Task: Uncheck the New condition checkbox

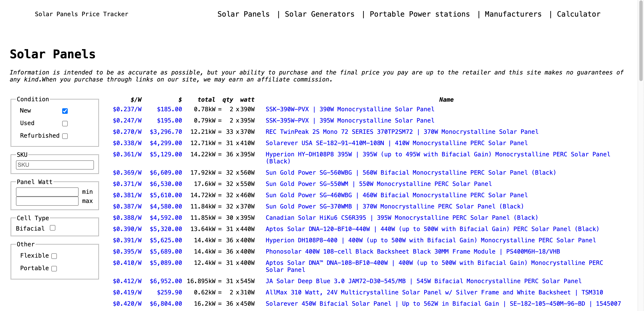Action: tap(65, 111)
